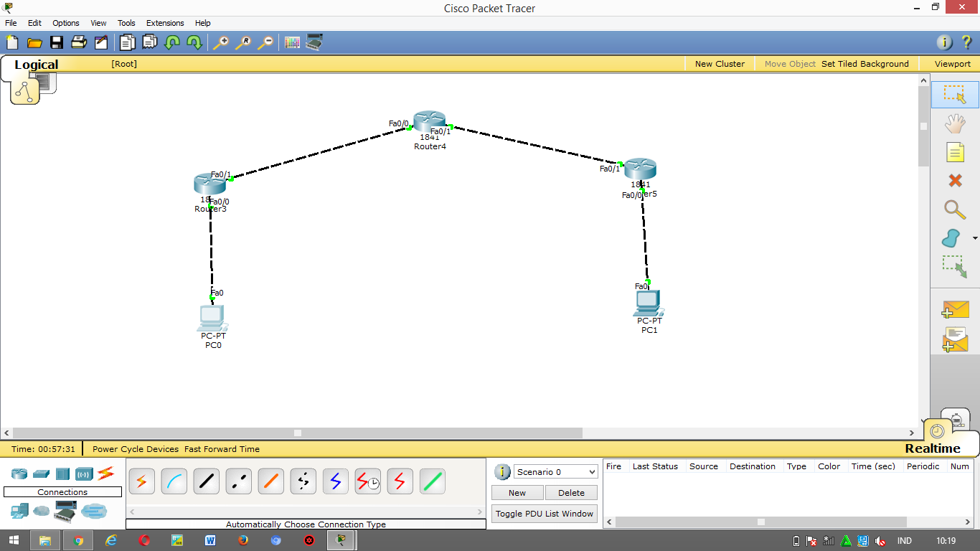Print using the printer toolbar icon
Viewport: 980px width, 551px height.
point(78,42)
